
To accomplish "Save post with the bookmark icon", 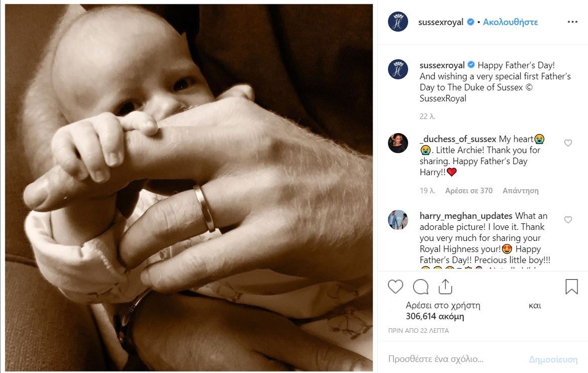I will click(x=571, y=287).
